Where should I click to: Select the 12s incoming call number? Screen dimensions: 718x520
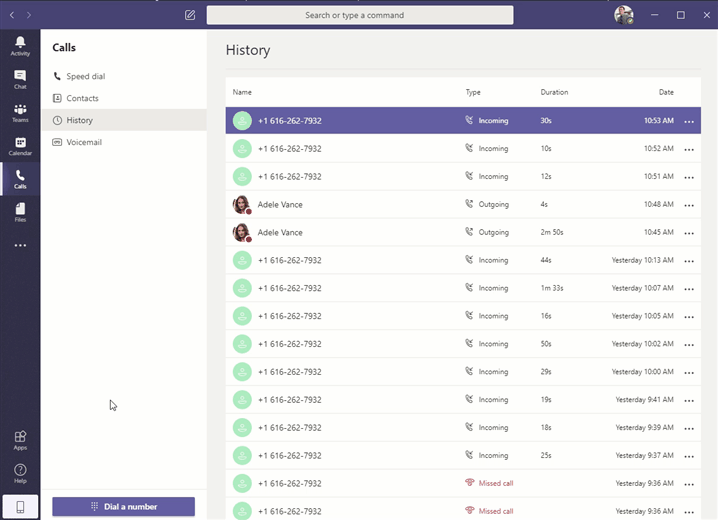[289, 177]
